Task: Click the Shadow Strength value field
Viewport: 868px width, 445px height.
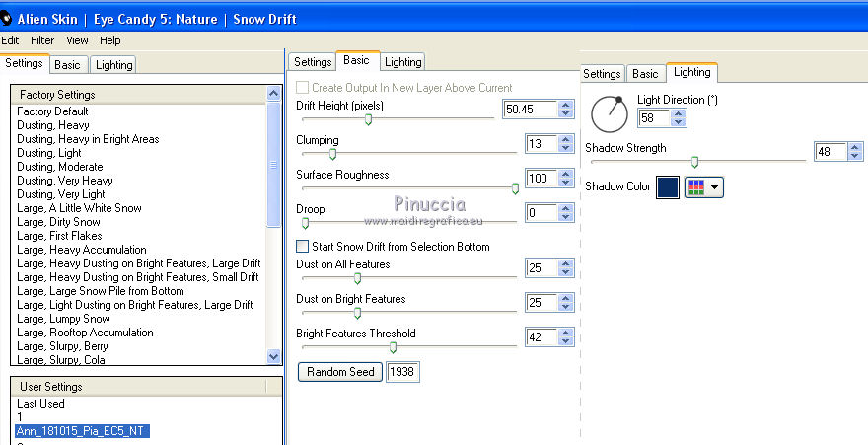Action: click(831, 152)
